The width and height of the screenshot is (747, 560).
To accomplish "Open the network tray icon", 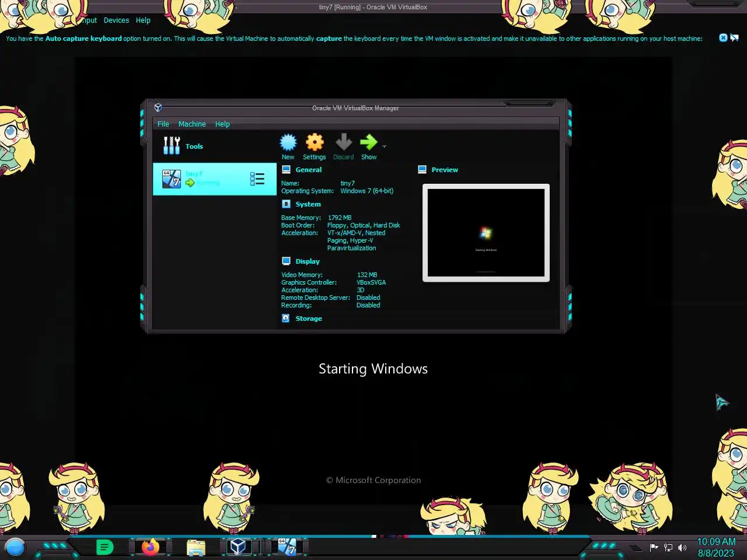I will (x=668, y=548).
